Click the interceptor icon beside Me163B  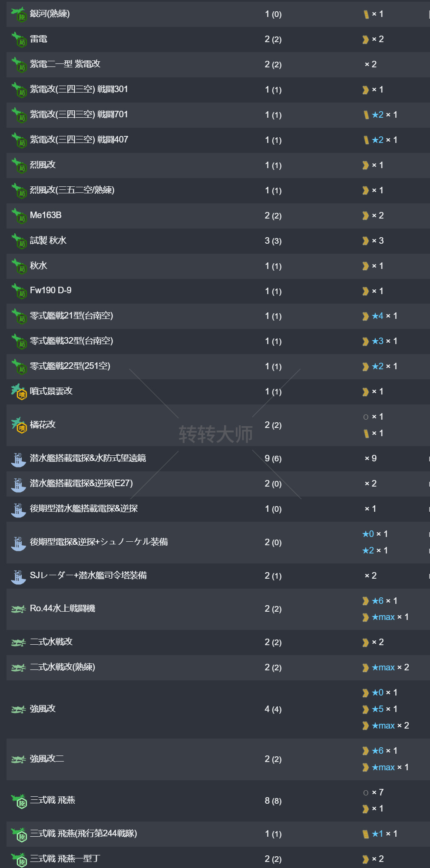tap(19, 215)
